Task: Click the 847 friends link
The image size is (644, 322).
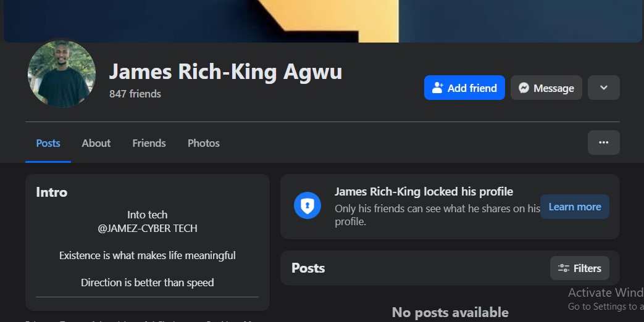Action: (135, 94)
